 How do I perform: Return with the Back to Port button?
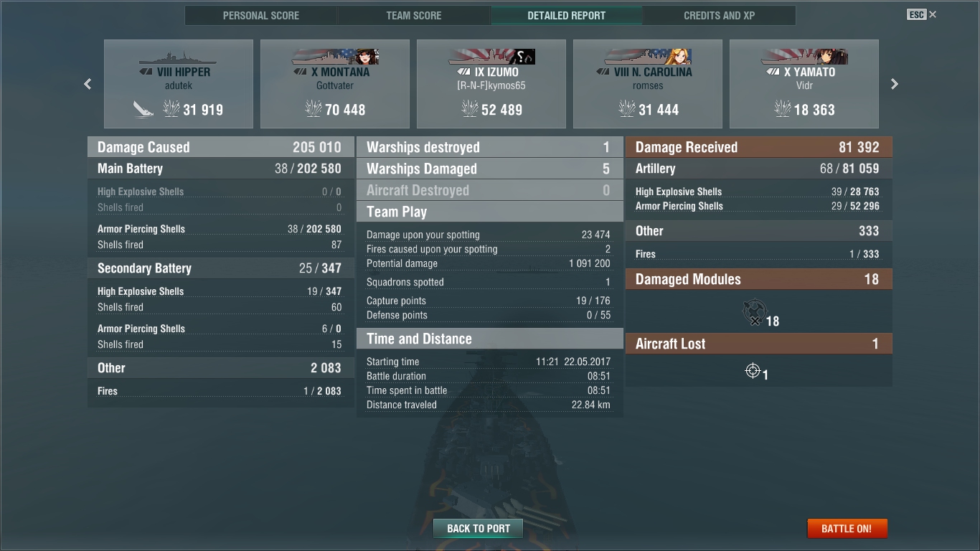[479, 529]
